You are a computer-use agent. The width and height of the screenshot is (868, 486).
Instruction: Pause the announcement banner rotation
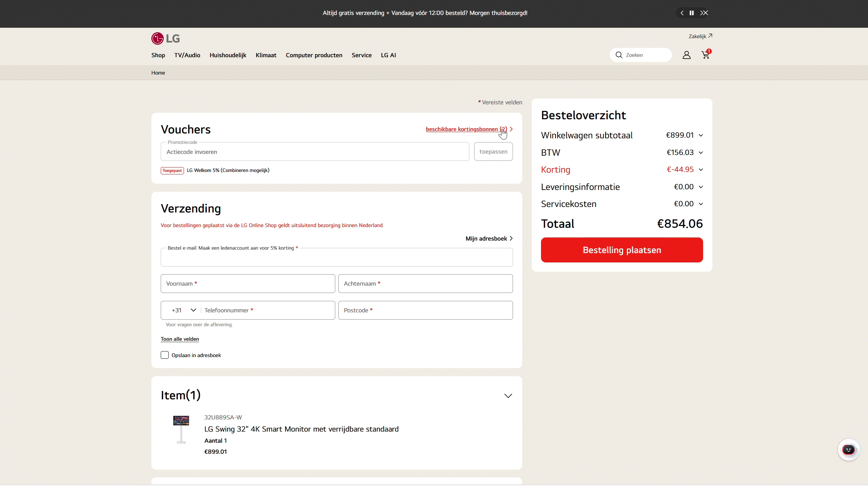tap(692, 13)
